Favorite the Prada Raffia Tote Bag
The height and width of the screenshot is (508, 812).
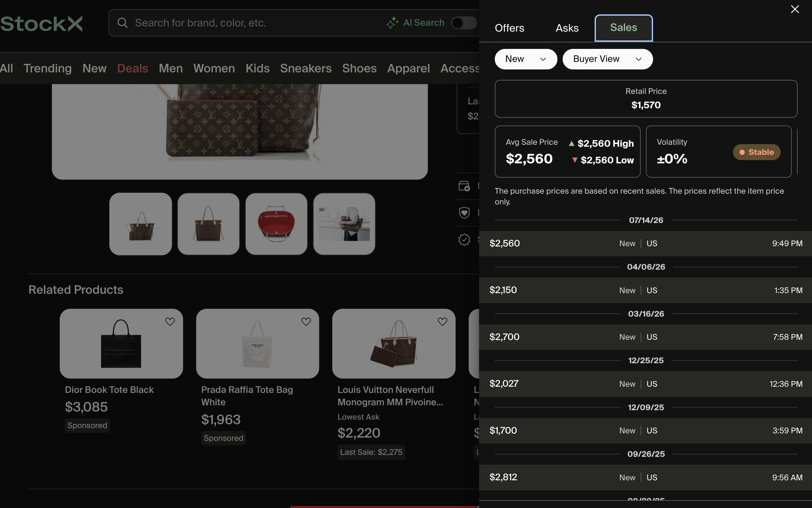coord(306,321)
